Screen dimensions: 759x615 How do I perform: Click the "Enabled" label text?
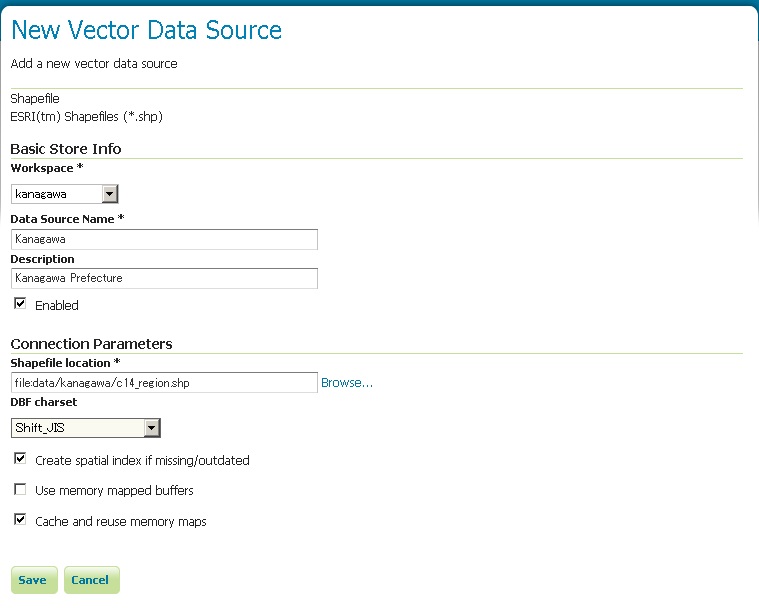click(x=56, y=305)
